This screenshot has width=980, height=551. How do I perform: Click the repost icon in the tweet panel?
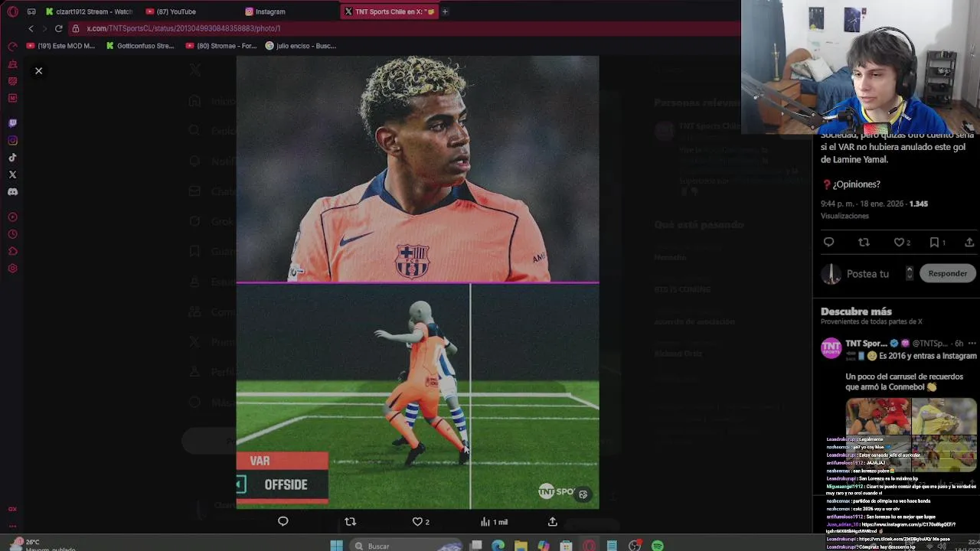[x=864, y=242]
